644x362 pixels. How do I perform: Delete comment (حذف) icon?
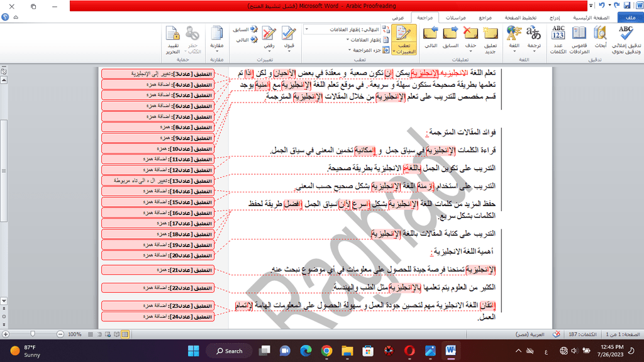click(470, 33)
